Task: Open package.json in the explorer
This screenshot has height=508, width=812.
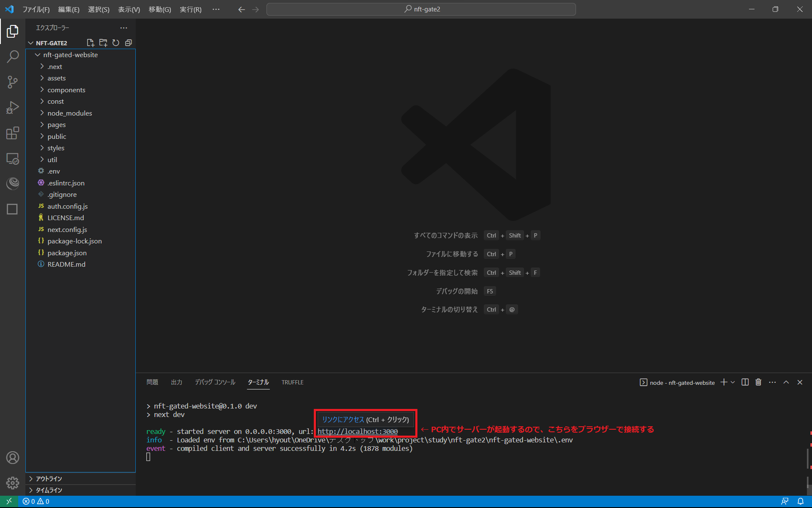Action: tap(67, 253)
